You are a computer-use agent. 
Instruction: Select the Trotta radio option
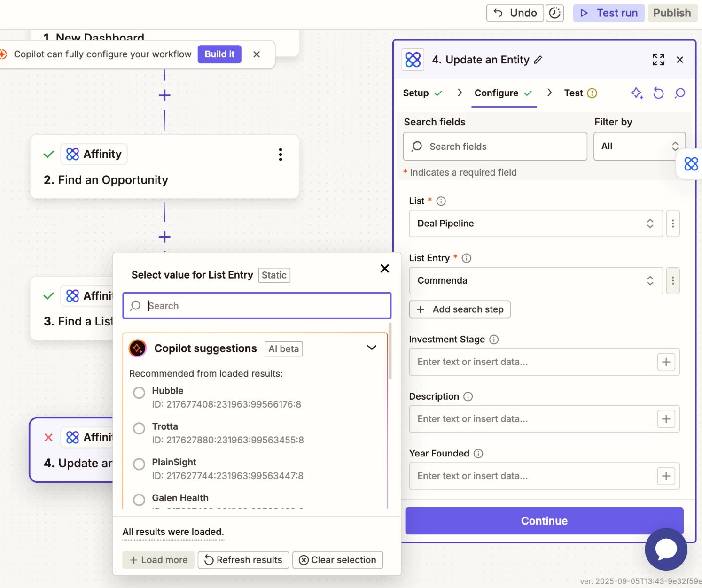[139, 428]
